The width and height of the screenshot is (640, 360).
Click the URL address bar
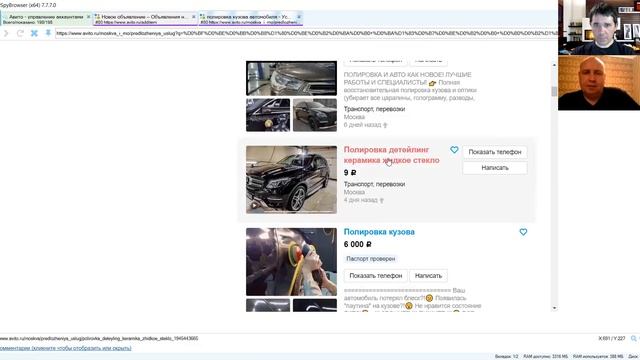click(306, 33)
